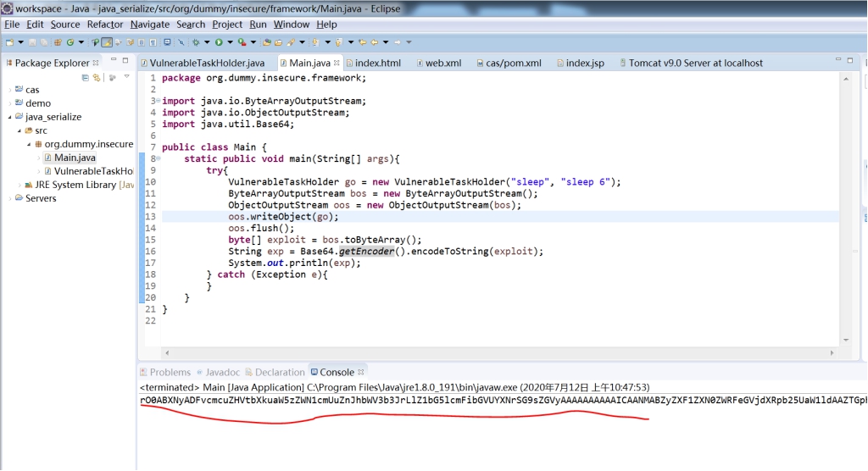The height and width of the screenshot is (471, 868).
Task: Click the Open Type toolbar icon
Action: pos(95,42)
